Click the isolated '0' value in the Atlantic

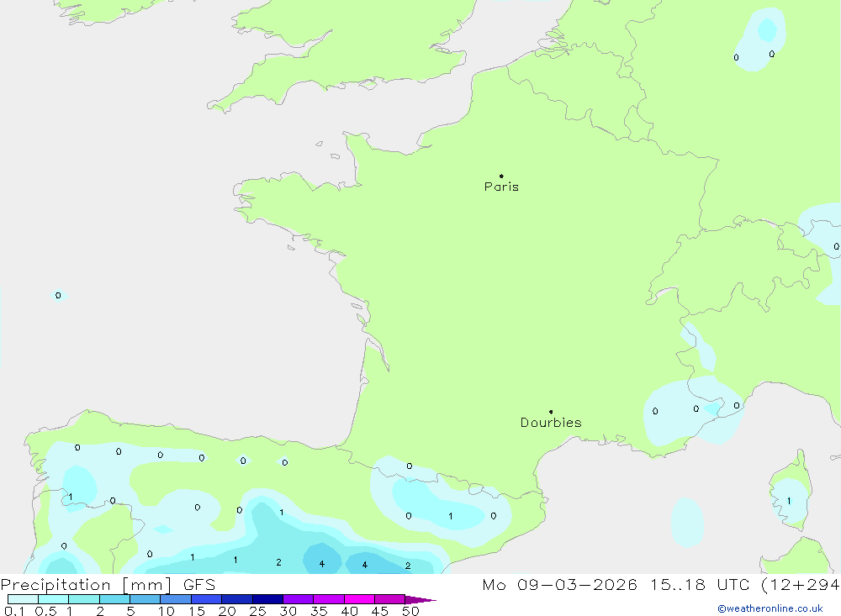(58, 296)
